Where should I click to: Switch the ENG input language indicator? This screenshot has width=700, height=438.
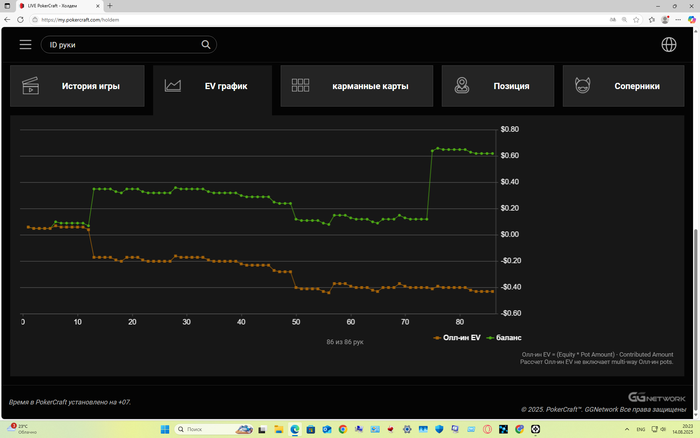pos(641,429)
